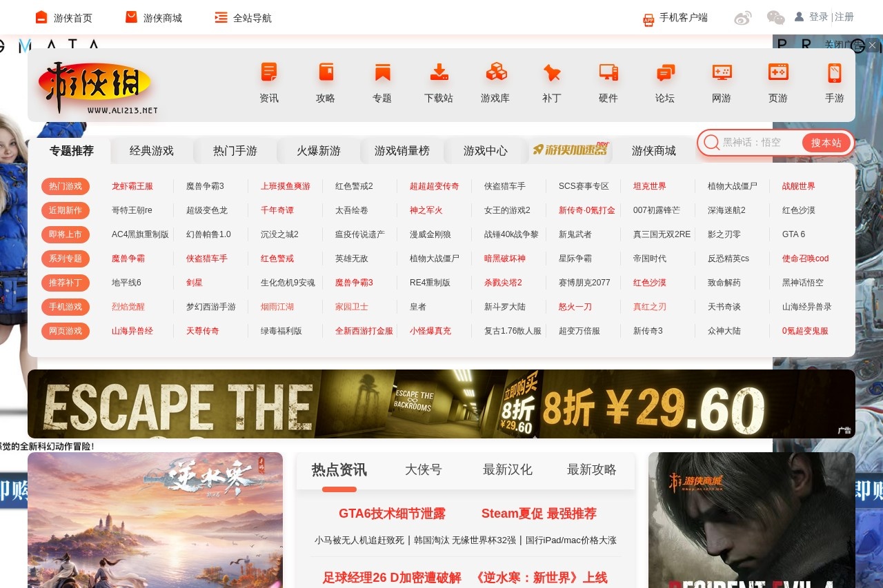Open 硬件 hardware icon
Image resolution: width=883 pixels, height=588 pixels.
[x=608, y=72]
